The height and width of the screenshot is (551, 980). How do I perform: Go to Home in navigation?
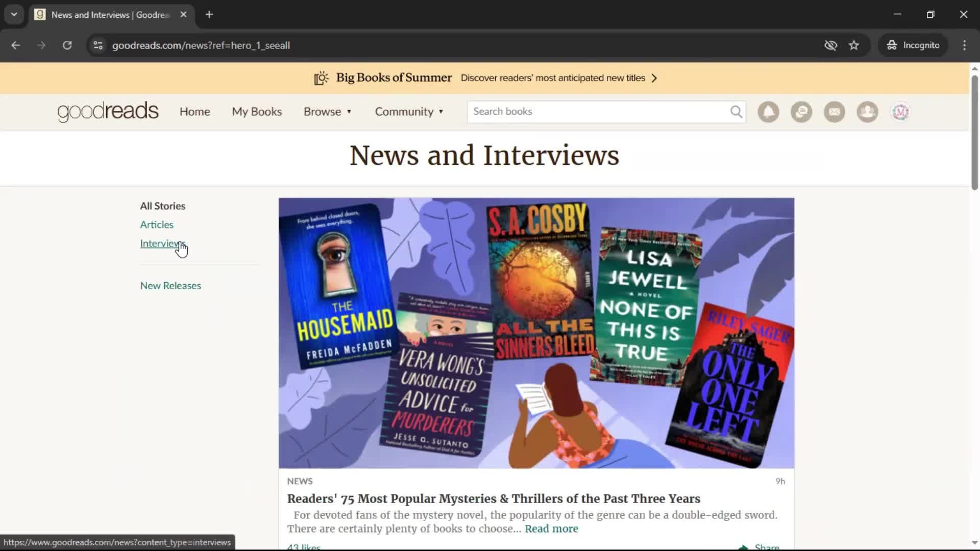click(194, 112)
